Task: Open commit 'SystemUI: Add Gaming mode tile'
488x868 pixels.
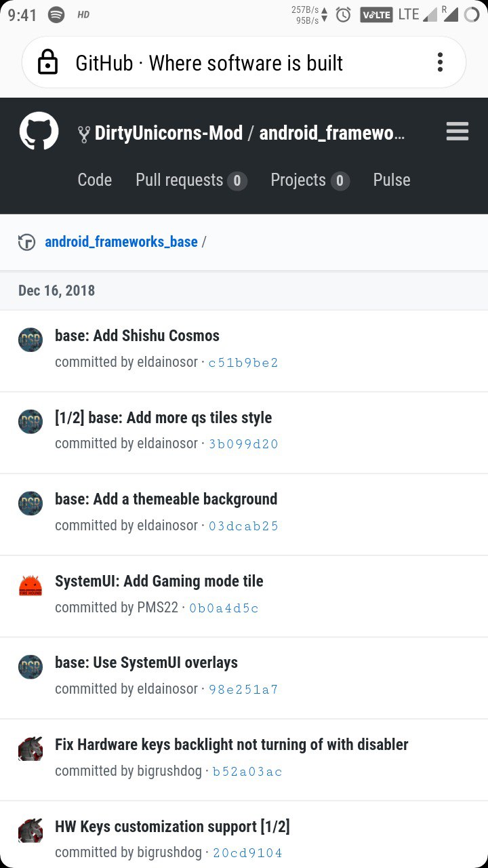Action: point(159,581)
